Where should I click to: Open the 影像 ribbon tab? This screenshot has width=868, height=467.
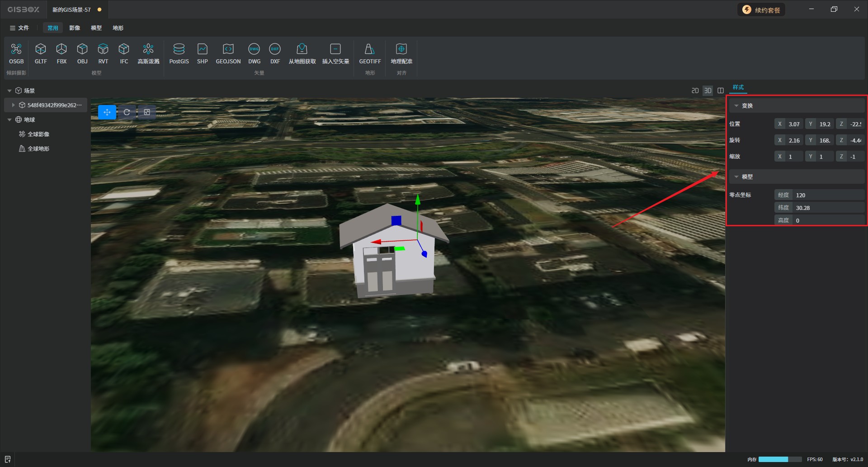coord(75,28)
